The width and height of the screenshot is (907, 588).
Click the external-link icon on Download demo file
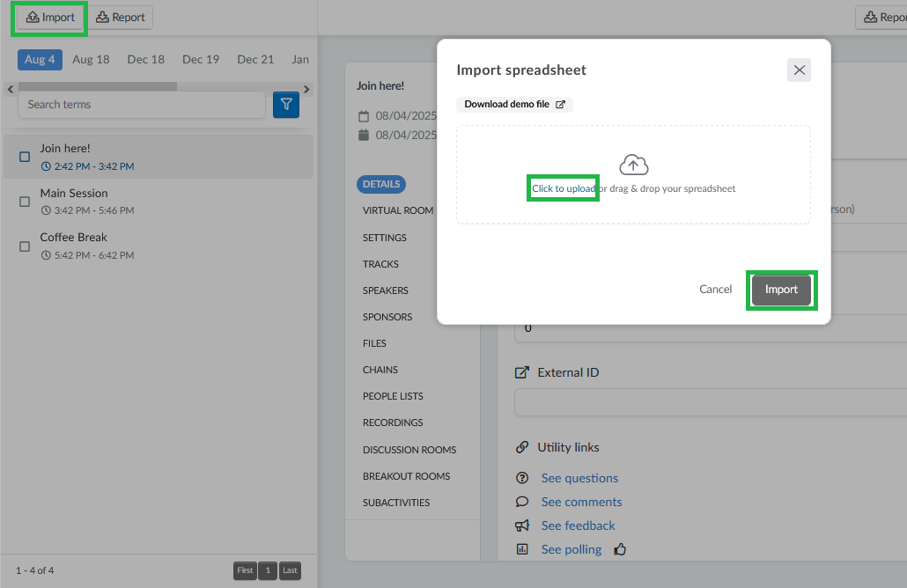[561, 105]
